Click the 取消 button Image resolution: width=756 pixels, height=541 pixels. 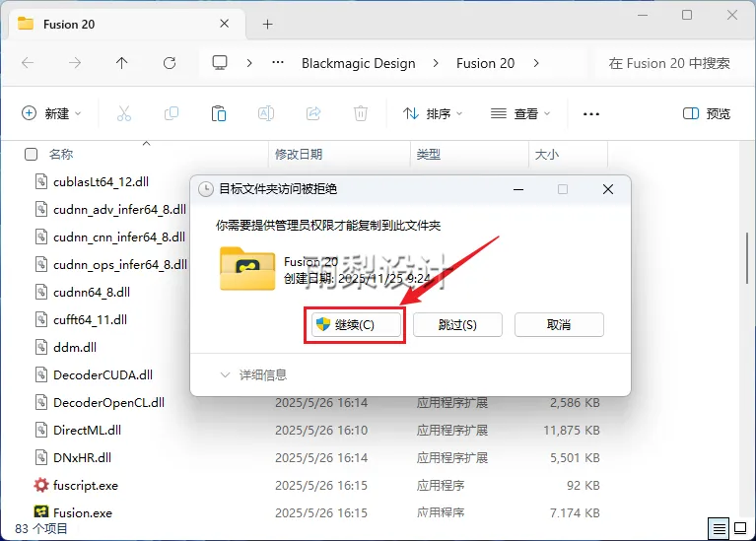coord(559,325)
